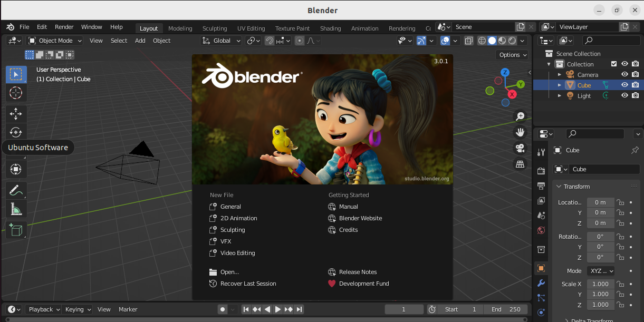Screen dimensions: 644x322
Task: Select the Add Cube tool
Action: click(16, 229)
